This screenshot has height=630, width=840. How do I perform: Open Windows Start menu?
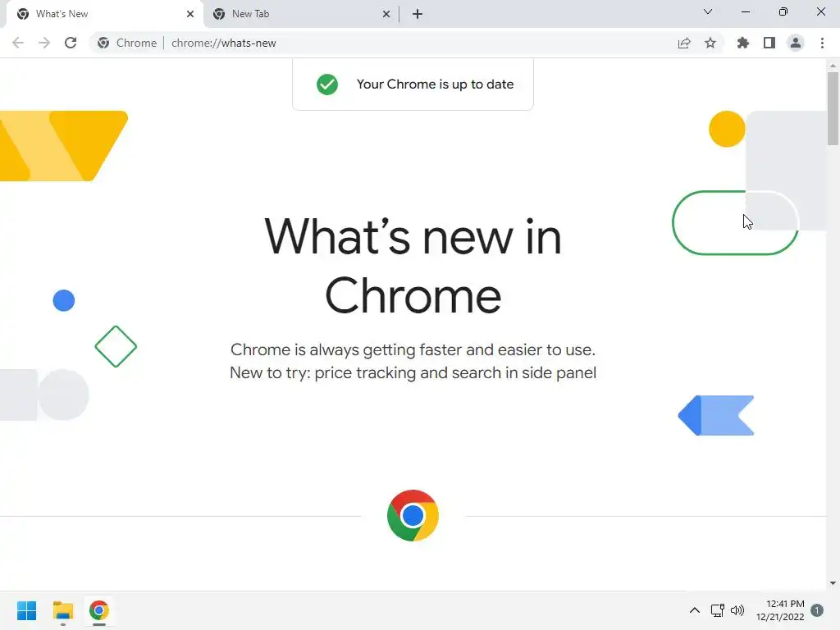27,610
